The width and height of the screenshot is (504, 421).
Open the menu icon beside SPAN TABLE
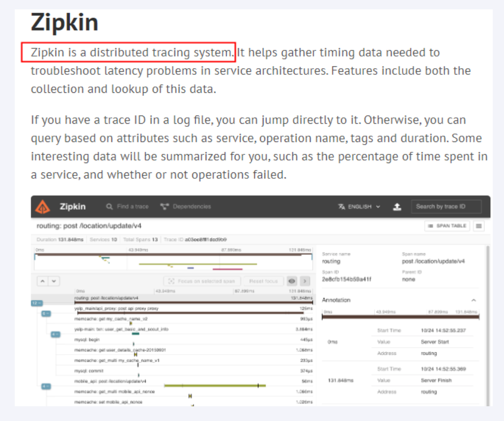pyautogui.click(x=478, y=226)
